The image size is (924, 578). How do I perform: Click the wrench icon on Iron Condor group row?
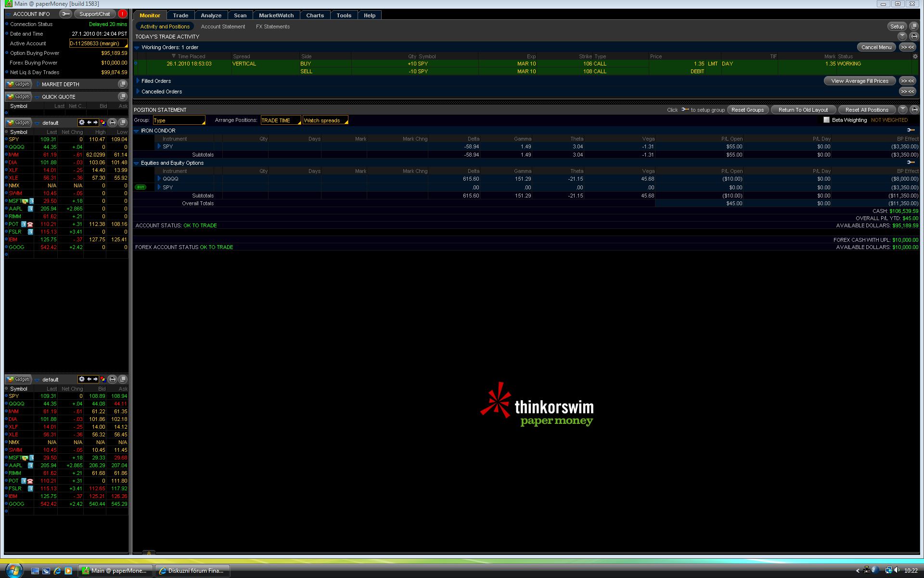point(911,131)
